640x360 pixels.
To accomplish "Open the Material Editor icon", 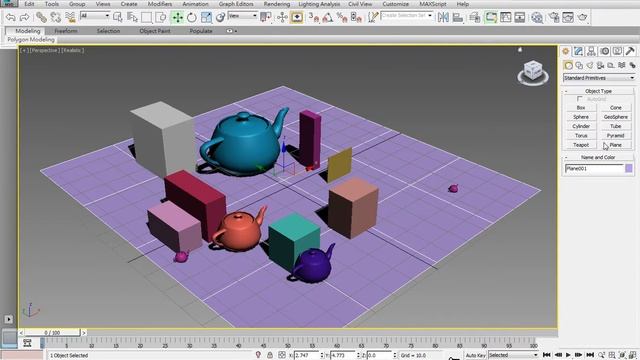I will tap(537, 17).
